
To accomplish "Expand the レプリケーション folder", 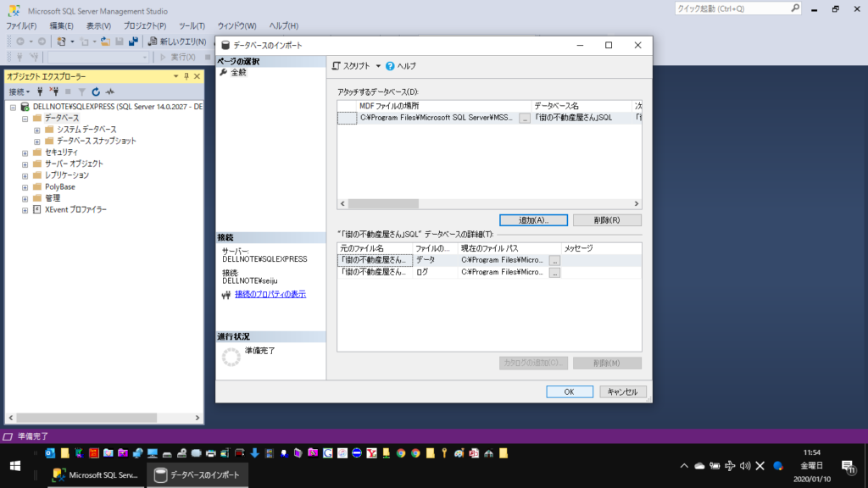I will [x=25, y=176].
